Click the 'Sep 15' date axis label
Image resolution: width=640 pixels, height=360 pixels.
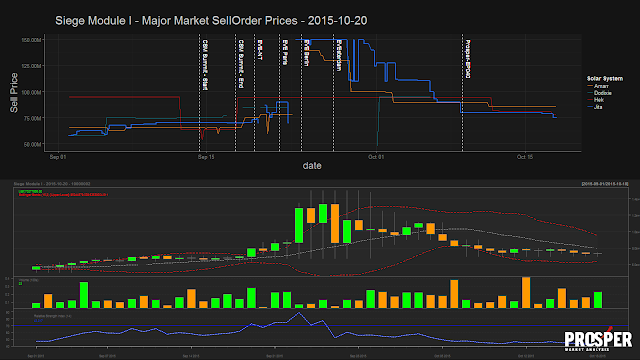pyautogui.click(x=206, y=157)
